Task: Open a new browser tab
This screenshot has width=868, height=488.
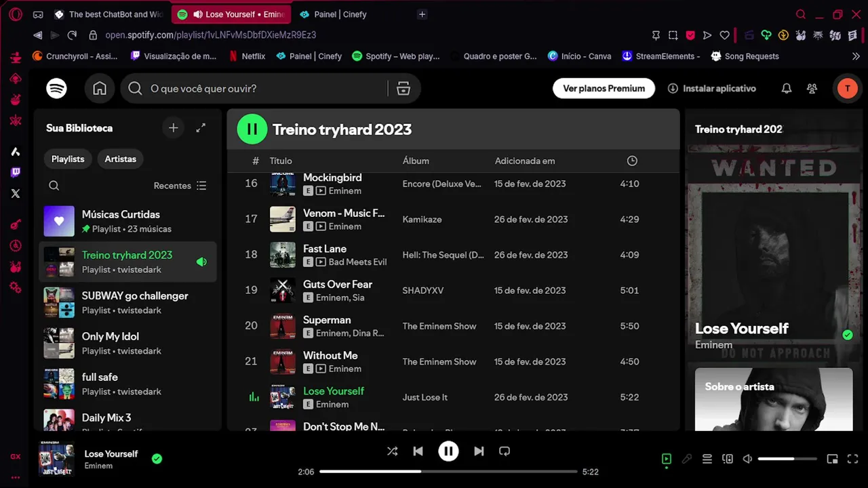Action: pos(422,14)
